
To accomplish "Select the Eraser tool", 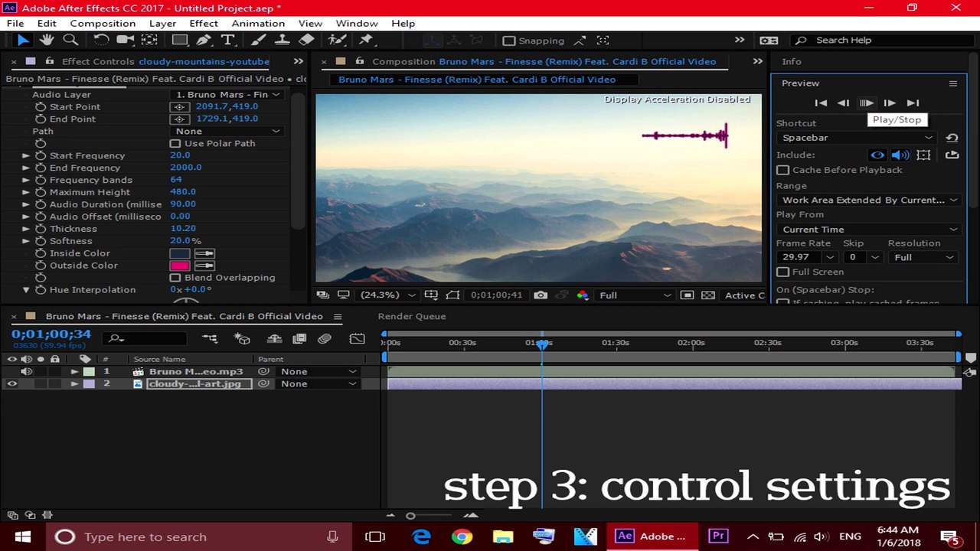I will tap(306, 40).
